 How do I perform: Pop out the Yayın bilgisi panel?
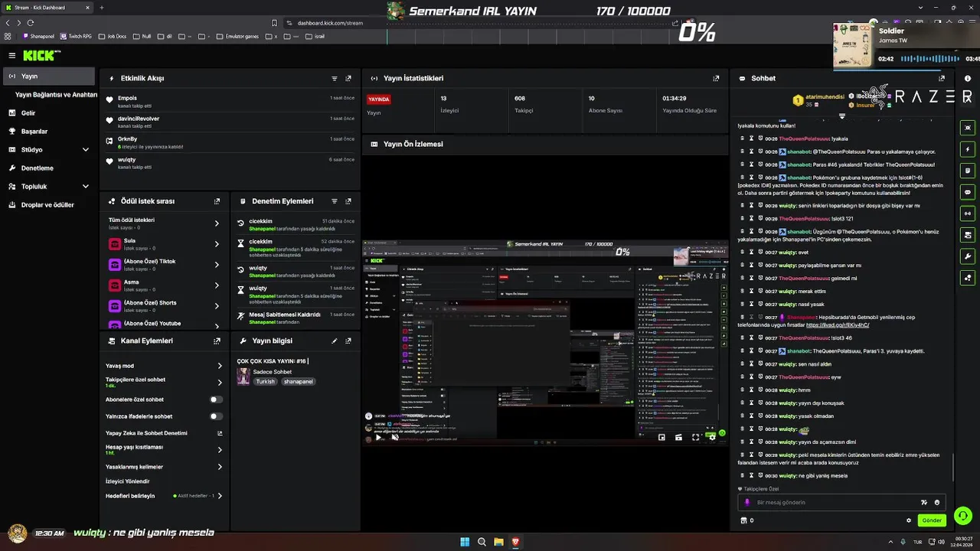pyautogui.click(x=348, y=341)
